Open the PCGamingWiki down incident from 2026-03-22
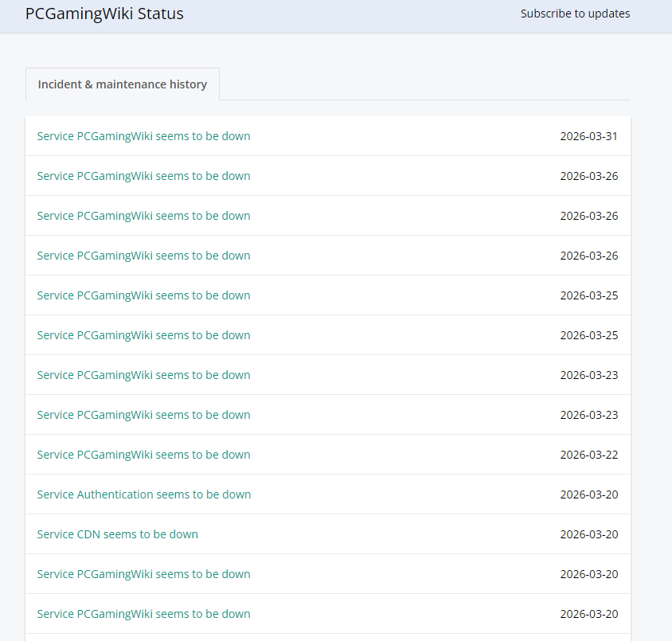The image size is (672, 641). (143, 455)
